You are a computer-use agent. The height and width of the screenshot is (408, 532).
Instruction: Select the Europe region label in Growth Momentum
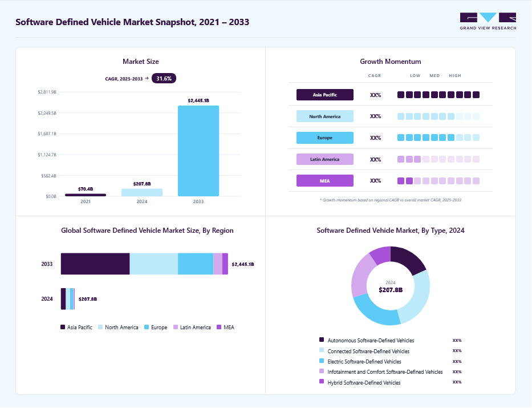tap(324, 138)
